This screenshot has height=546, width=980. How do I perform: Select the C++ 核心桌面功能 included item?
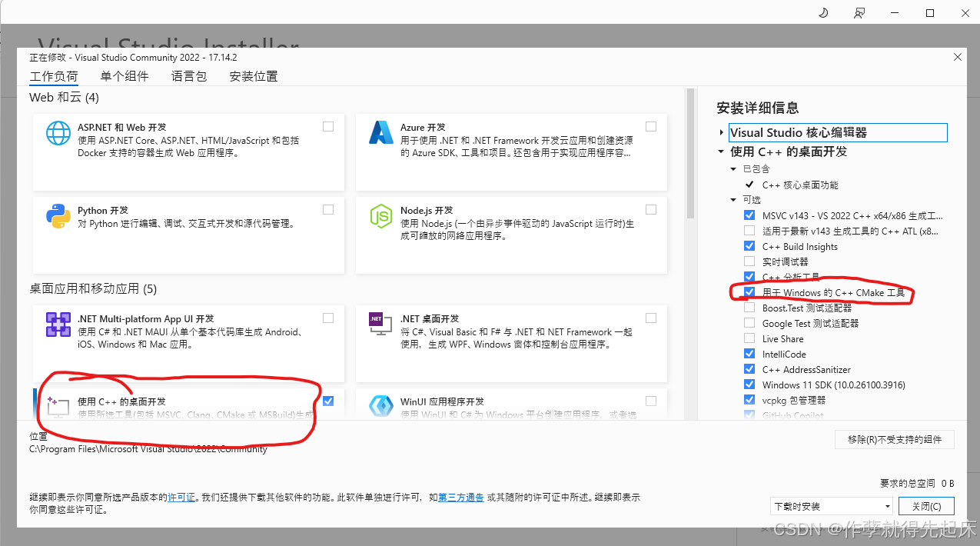800,185
